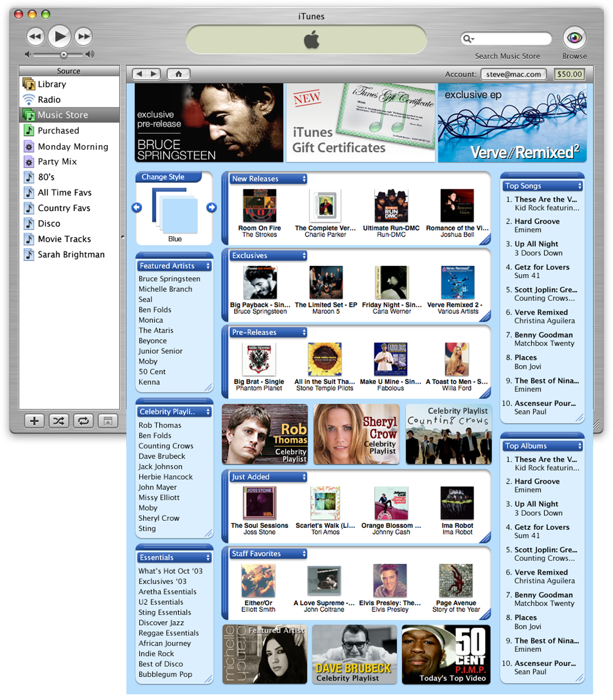
Task: Open the Top Songs dropdown
Action: (x=543, y=186)
